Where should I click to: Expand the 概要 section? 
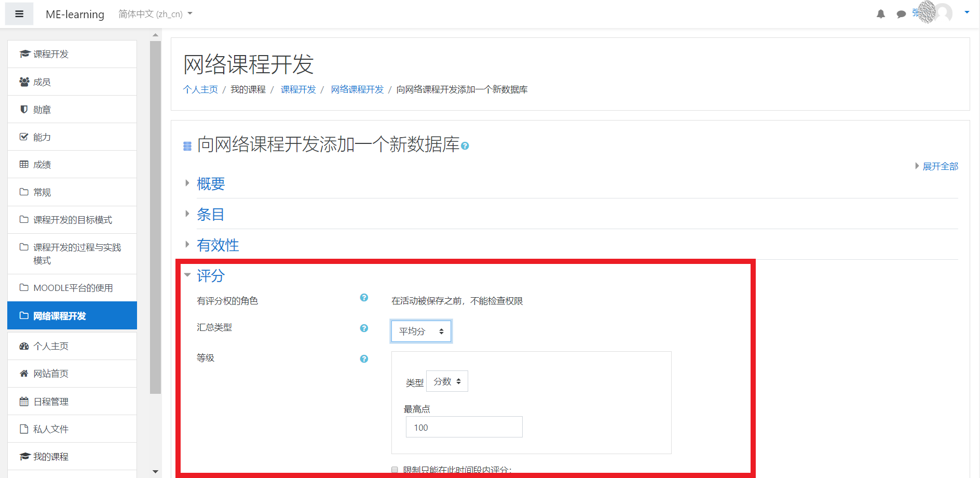click(210, 183)
